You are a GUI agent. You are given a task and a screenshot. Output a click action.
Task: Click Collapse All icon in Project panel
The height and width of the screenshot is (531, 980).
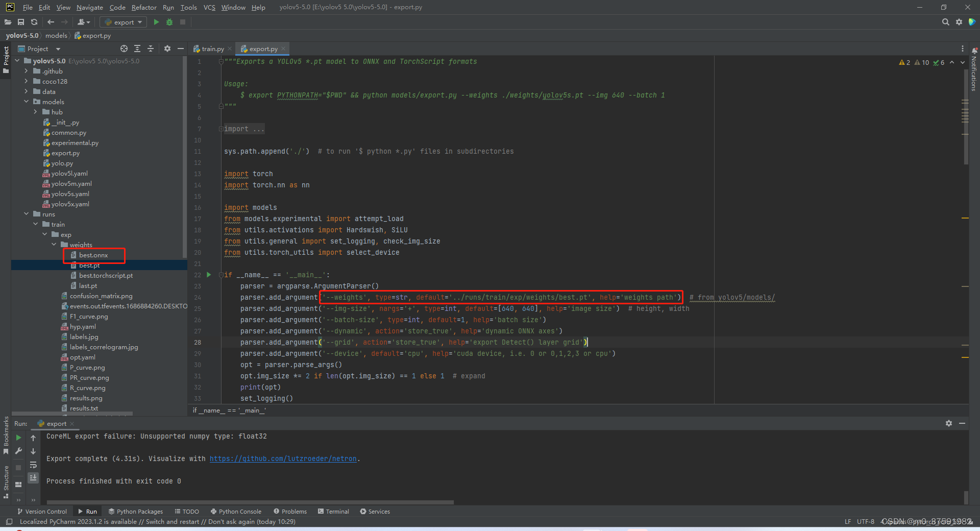[x=151, y=49]
